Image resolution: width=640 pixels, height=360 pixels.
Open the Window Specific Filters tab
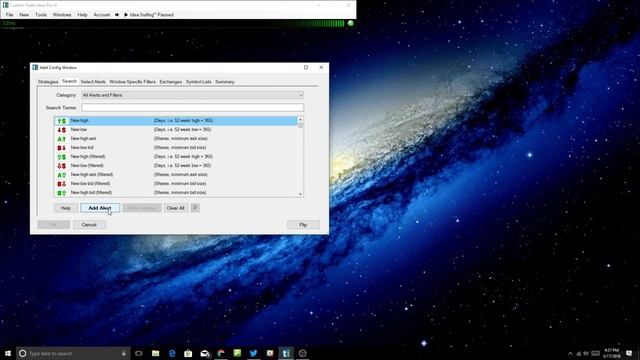133,82
